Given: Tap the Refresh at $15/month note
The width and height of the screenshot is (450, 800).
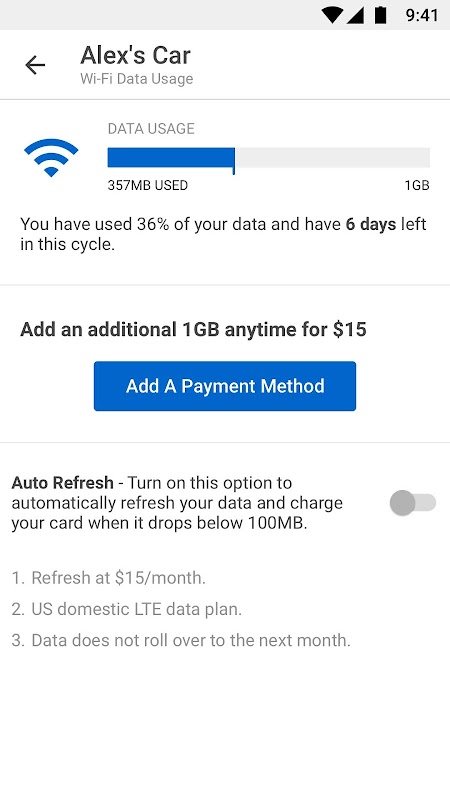Looking at the screenshot, I should point(109,578).
